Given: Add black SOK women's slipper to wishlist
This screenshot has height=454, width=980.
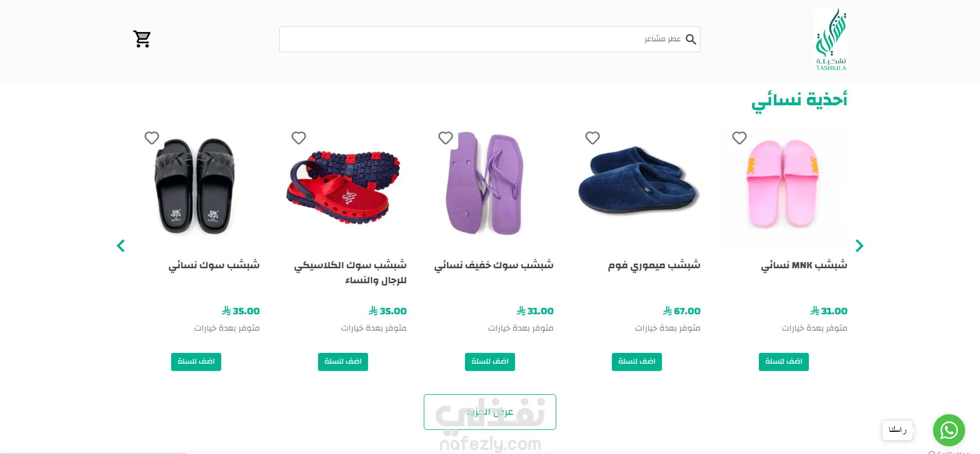Looking at the screenshot, I should click(x=152, y=138).
